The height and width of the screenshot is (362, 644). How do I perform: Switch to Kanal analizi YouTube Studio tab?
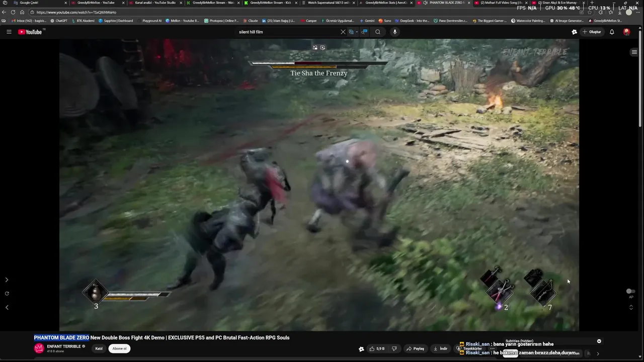pyautogui.click(x=155, y=3)
